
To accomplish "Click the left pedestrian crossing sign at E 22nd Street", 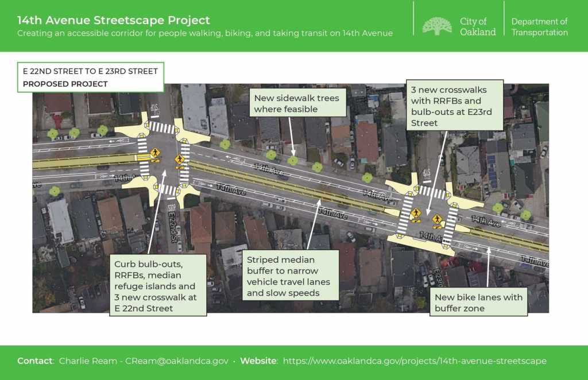I will pos(154,153).
